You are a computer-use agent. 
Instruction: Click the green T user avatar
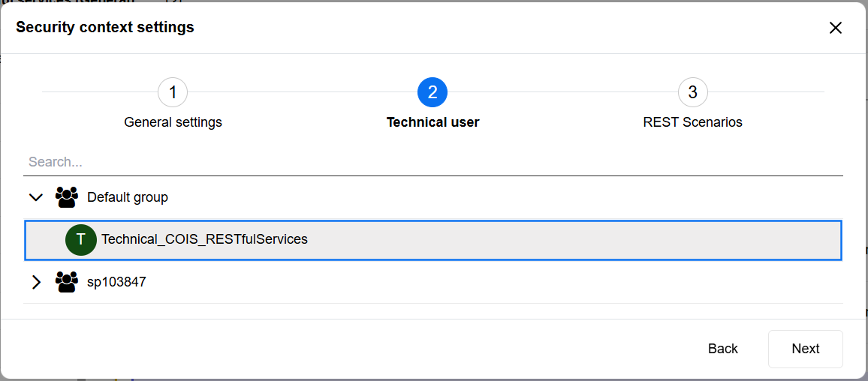click(81, 240)
